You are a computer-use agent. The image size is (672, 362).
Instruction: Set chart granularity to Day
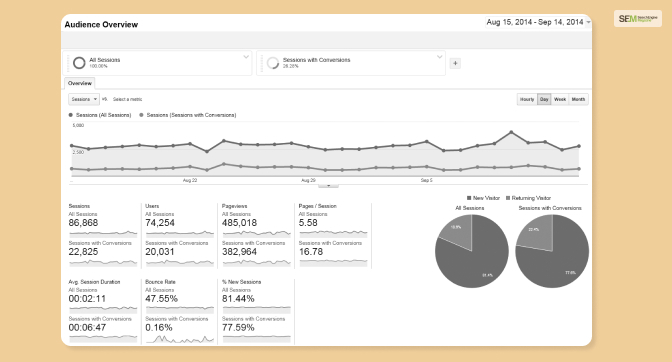[x=544, y=99]
